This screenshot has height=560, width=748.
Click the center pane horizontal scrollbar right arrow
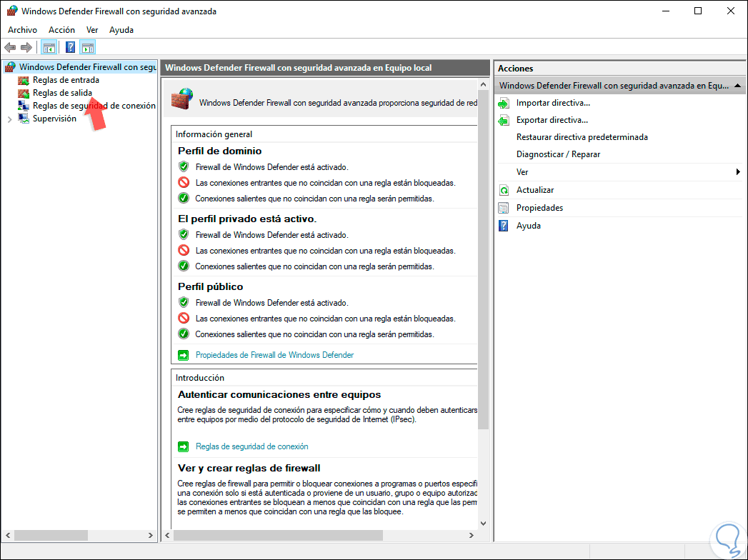point(472,536)
